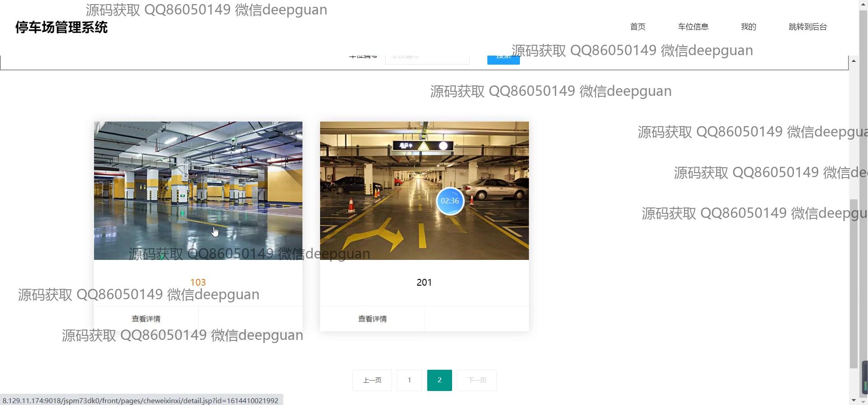Click the blue 02:36 timer bubble

[x=450, y=201]
